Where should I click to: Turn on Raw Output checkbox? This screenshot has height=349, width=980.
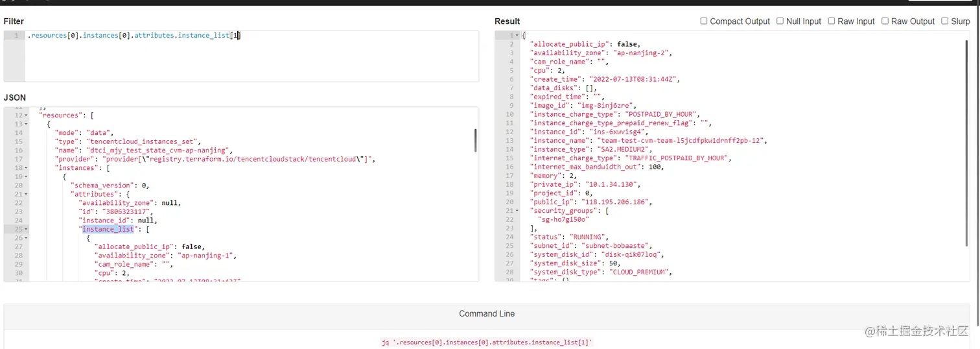(885, 21)
